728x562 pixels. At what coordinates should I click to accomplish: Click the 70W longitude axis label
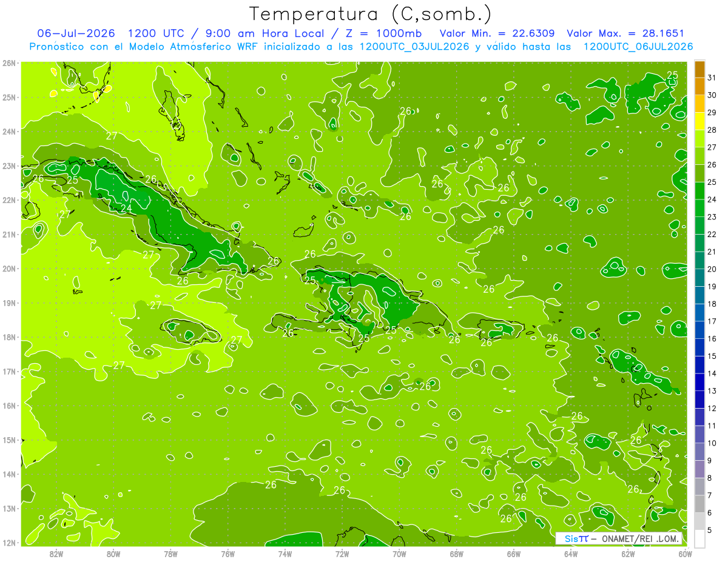399,554
